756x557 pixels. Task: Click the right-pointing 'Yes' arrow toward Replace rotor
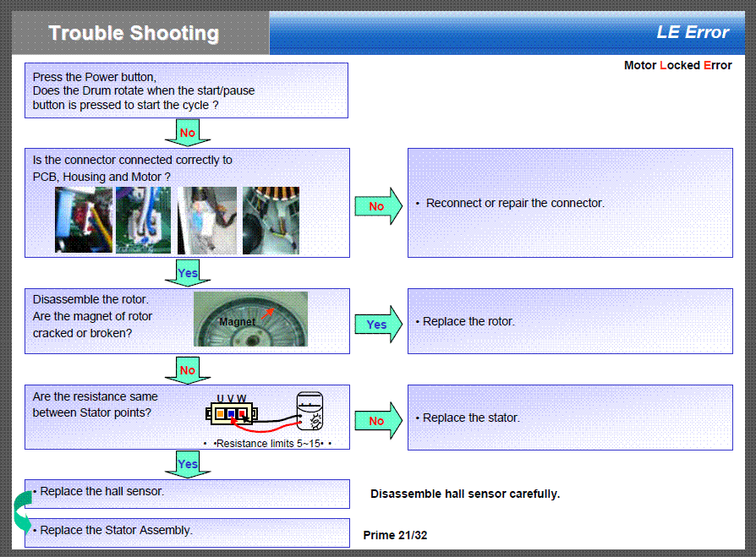pos(379,325)
